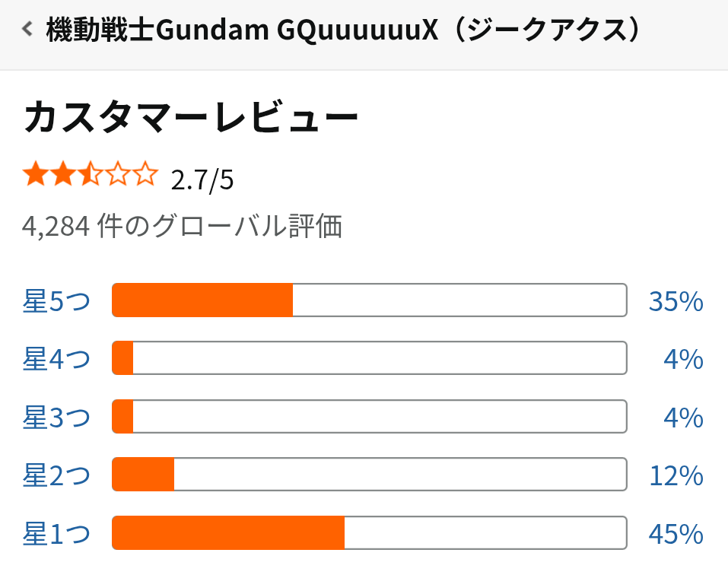Viewport: 728px width, 575px height.
Task: Select the 星4つ rating filter link
Action: coord(56,359)
